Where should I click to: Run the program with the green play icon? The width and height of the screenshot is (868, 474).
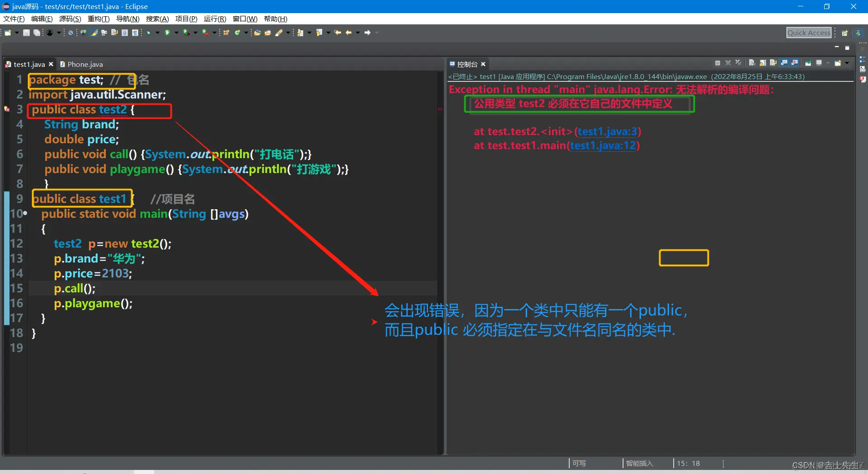[x=167, y=33]
